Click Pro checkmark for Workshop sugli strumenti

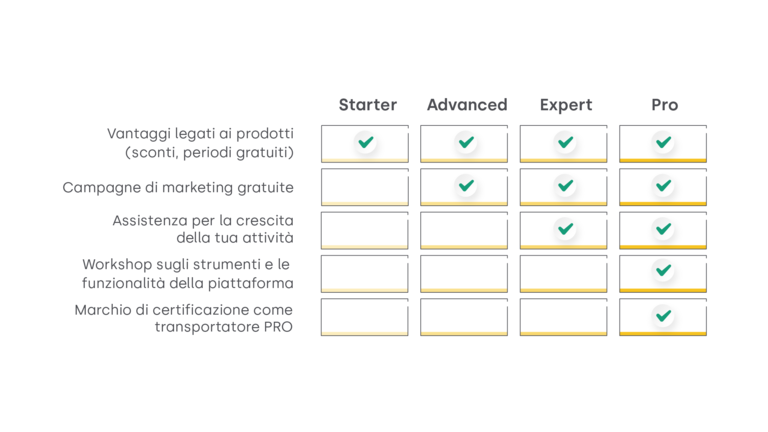coord(663,270)
